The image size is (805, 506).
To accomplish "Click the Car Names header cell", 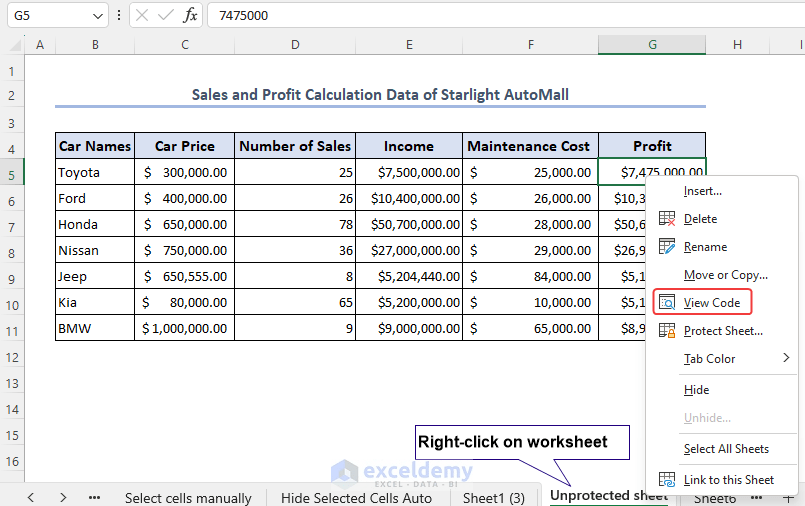I will [x=95, y=146].
